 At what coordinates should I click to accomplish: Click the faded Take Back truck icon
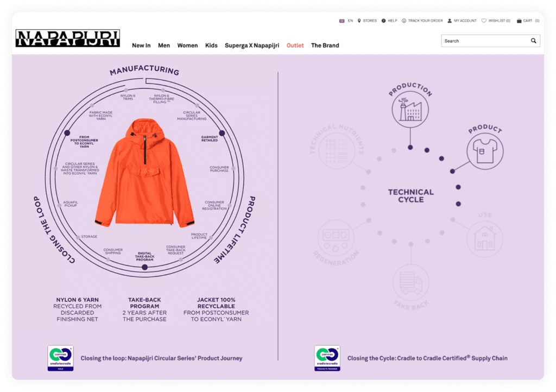(x=410, y=282)
